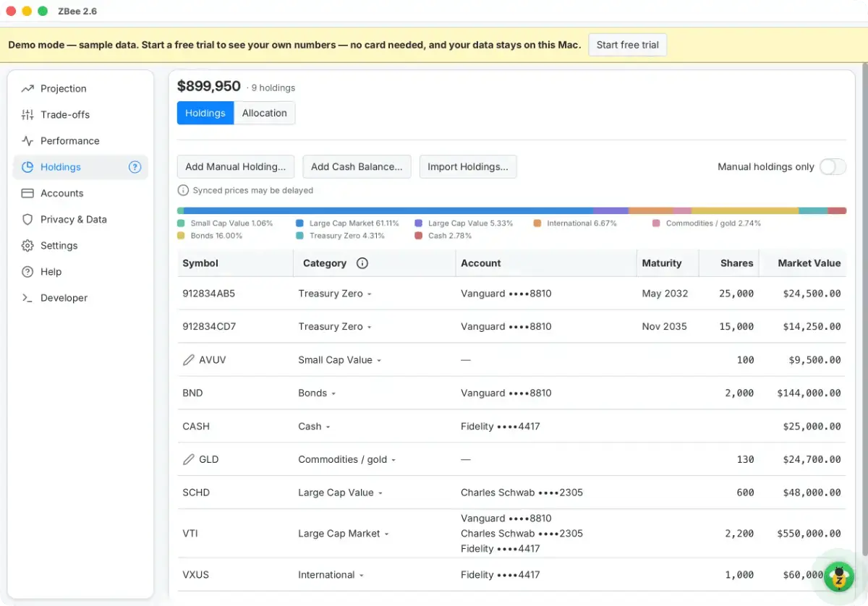Viewport: 868px width, 606px height.
Task: Sort by the Market Value column header
Action: tap(802, 263)
